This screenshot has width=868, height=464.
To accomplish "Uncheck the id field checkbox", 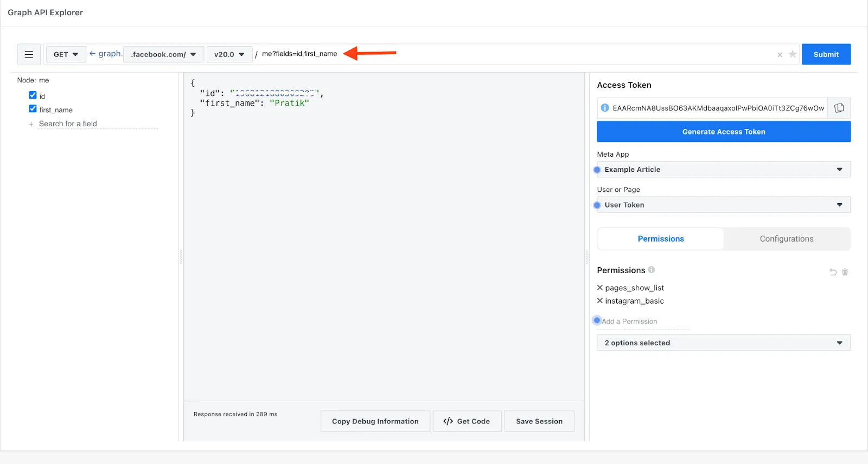I will point(33,95).
